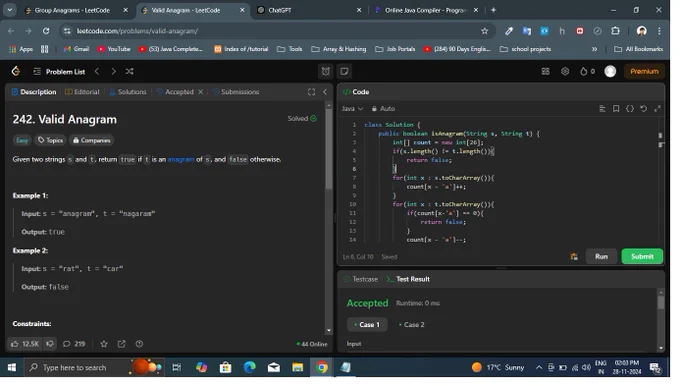Bookmark the code snippet icon

click(616, 109)
